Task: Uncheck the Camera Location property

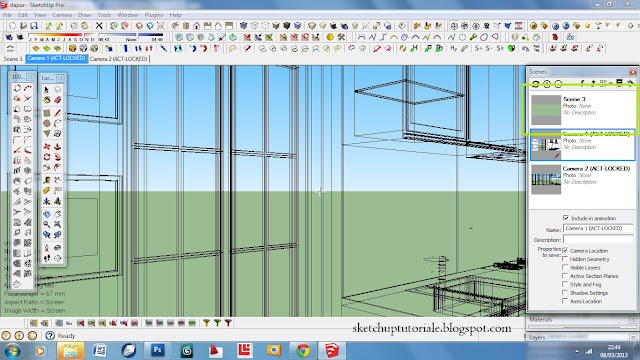Action: [565, 250]
